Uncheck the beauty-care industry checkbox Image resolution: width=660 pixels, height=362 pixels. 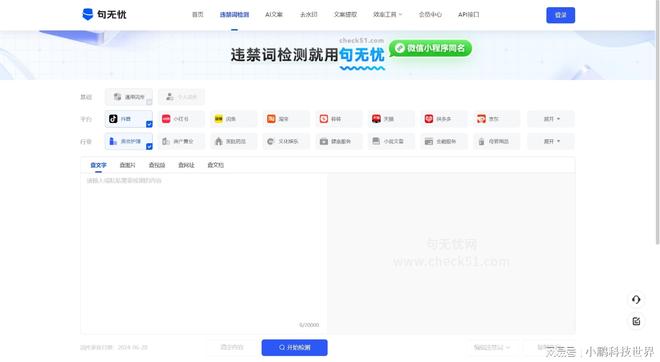coord(149,146)
